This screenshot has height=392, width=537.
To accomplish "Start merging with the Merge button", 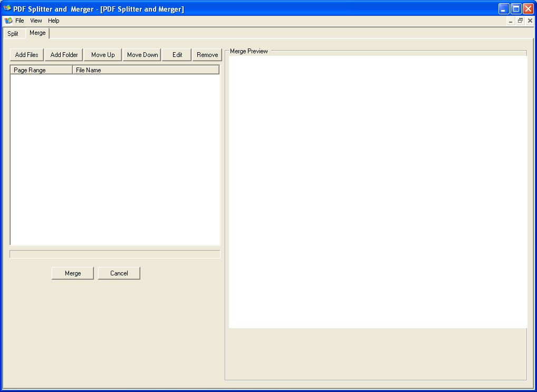I will 73,273.
